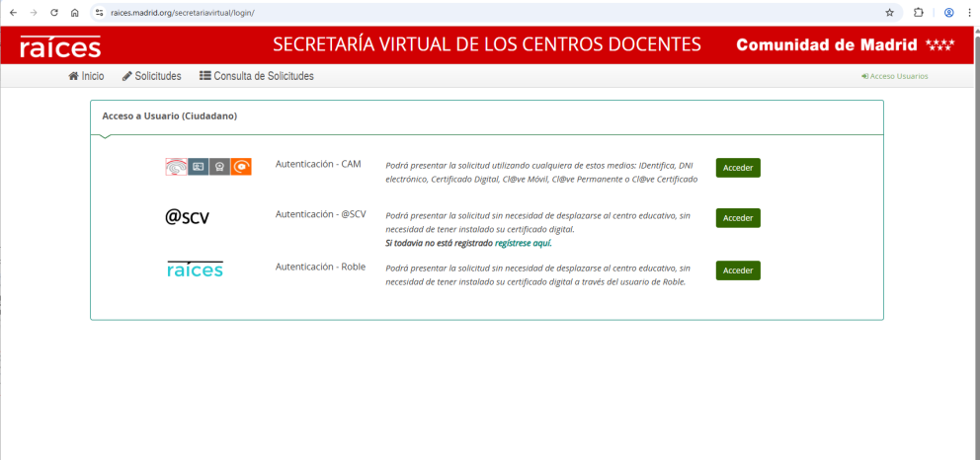The image size is (980, 460).
Task: Open the browser three-dot menu
Action: tap(969, 13)
